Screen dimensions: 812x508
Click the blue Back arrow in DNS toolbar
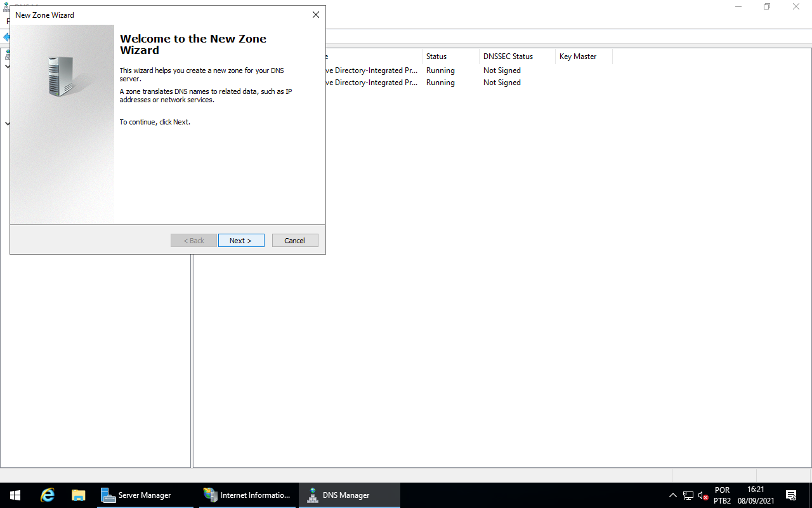[6, 37]
